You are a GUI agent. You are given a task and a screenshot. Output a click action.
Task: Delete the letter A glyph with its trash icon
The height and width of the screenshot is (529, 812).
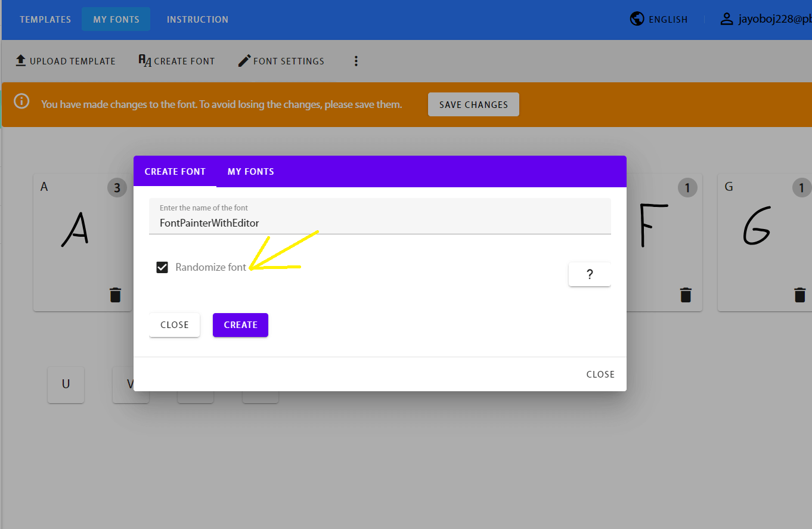point(115,295)
